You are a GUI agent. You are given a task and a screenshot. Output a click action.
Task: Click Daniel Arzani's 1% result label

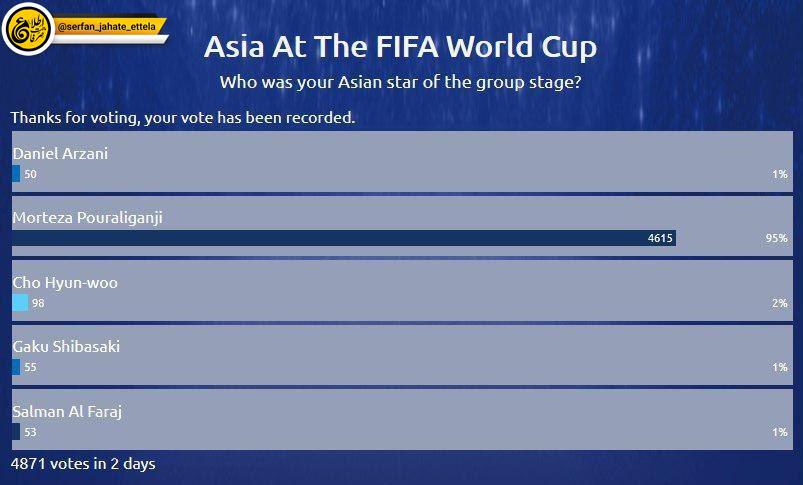tap(780, 174)
